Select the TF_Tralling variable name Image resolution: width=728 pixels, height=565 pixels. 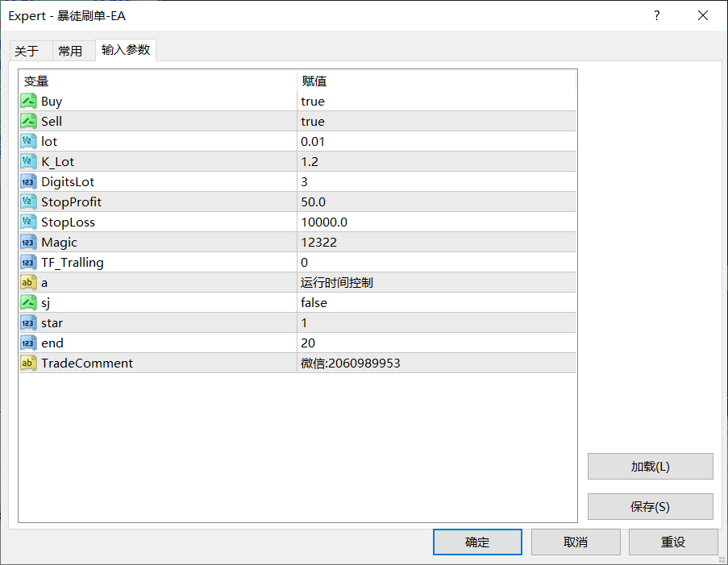(73, 263)
